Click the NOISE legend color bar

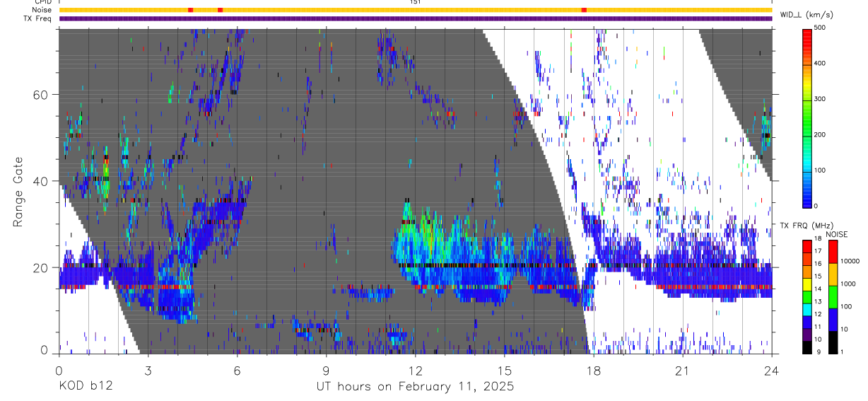[x=833, y=297]
